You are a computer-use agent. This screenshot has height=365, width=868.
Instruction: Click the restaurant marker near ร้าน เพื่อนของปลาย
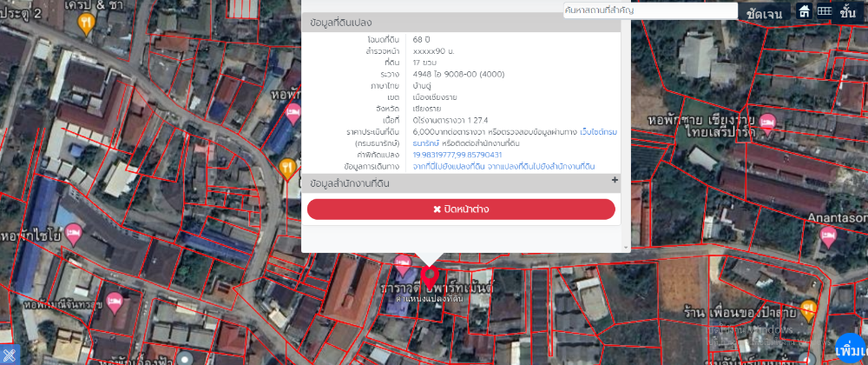[x=809, y=309]
